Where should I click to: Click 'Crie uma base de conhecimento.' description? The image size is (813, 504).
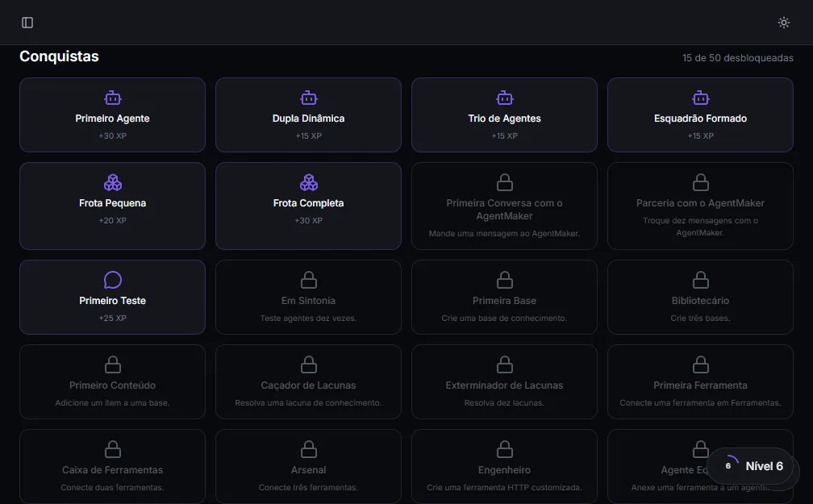tap(505, 318)
